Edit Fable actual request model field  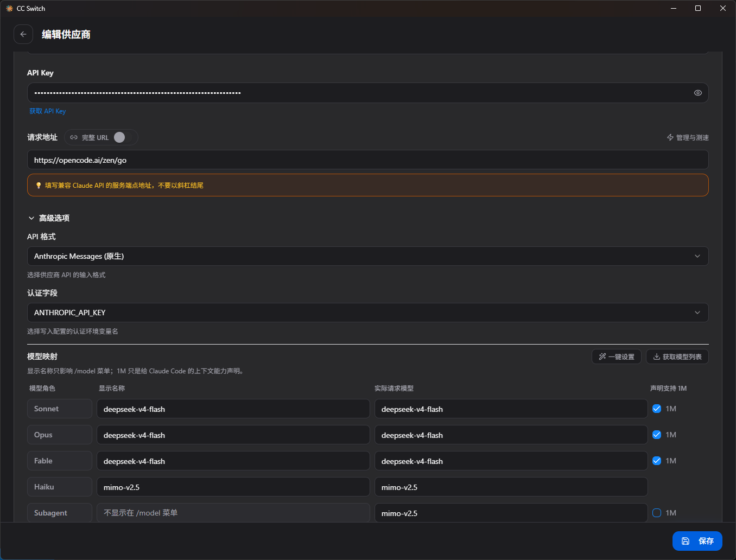click(x=511, y=461)
